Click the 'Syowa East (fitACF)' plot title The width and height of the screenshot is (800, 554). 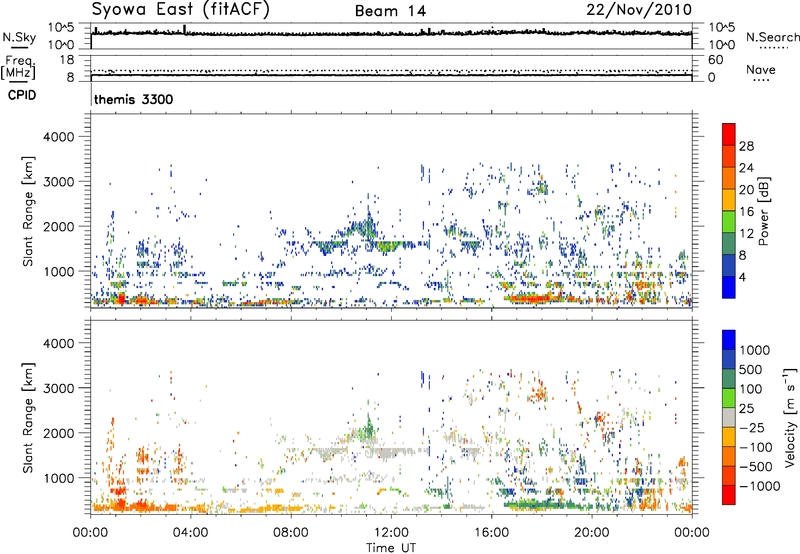pos(180,9)
